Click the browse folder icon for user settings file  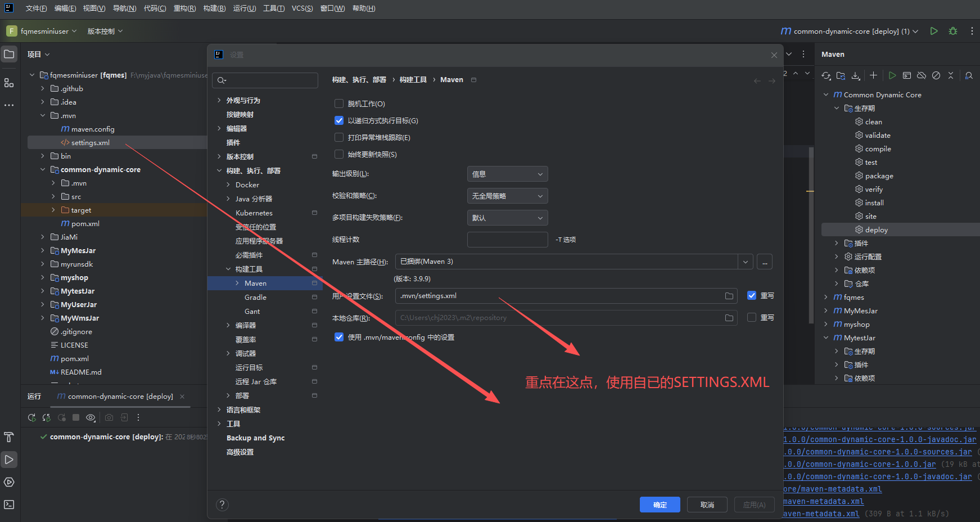coord(729,296)
